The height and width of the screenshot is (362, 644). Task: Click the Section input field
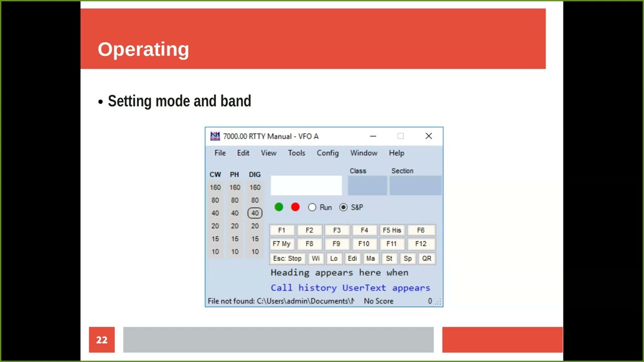[416, 186]
